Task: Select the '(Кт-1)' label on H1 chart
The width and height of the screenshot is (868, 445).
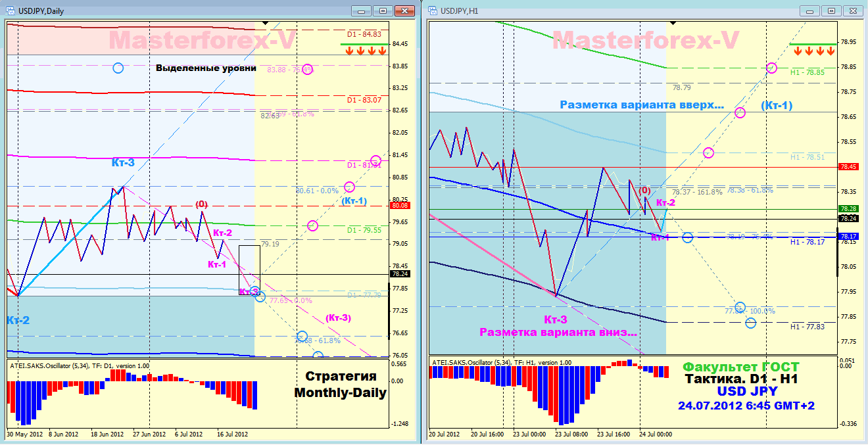Action: point(777,105)
